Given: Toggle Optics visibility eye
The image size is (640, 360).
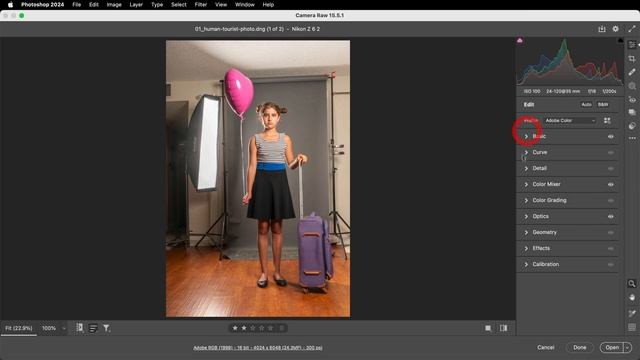Looking at the screenshot, I should point(611,217).
